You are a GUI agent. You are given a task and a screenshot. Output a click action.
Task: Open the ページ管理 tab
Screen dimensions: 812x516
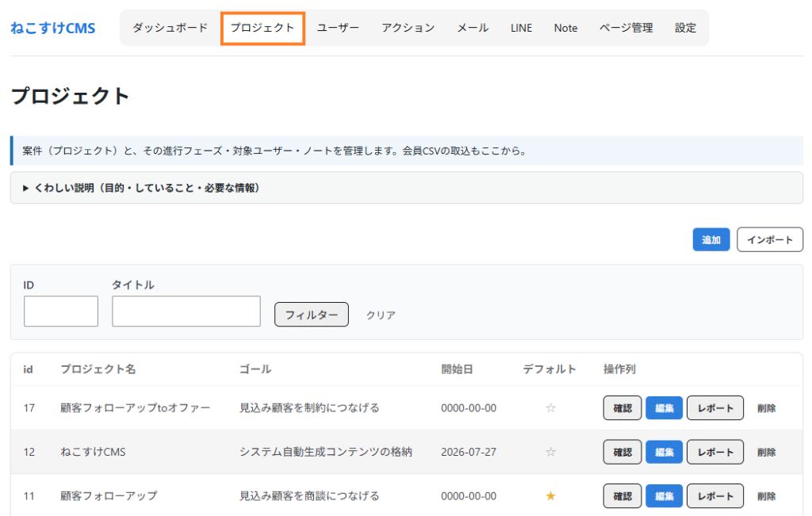pos(626,28)
